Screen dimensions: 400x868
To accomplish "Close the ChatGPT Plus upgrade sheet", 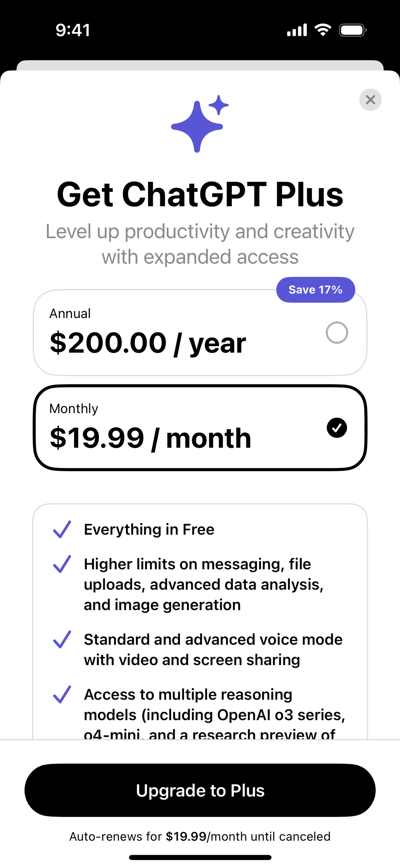I will point(370,100).
